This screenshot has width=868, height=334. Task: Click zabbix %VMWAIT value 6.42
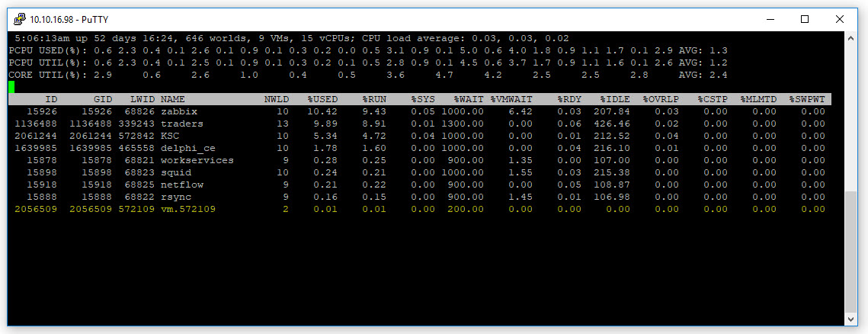click(x=520, y=111)
